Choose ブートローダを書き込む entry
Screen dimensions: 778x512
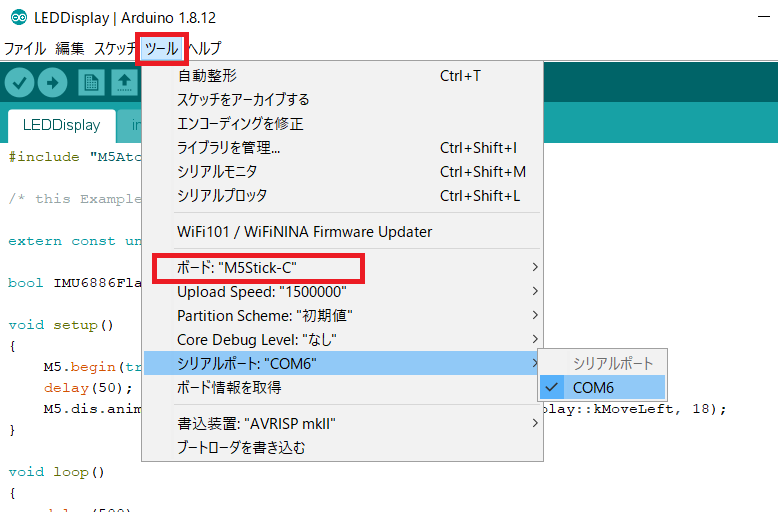(342, 448)
